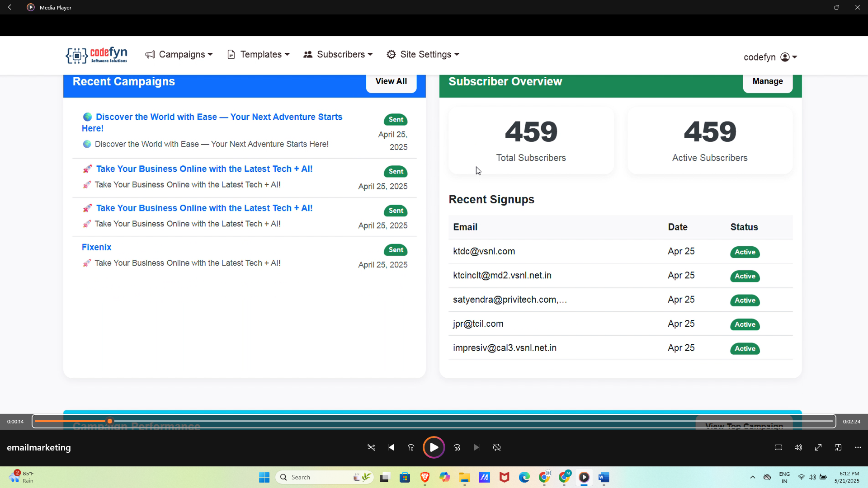Toggle shuffle in the media player

pyautogui.click(x=371, y=447)
